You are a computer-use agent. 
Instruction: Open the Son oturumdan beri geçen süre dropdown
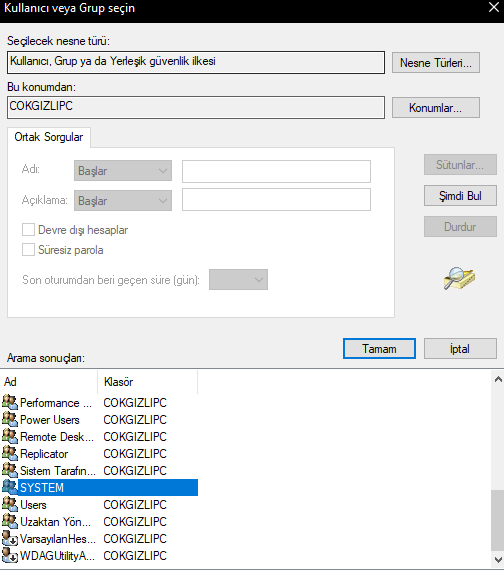(x=238, y=280)
